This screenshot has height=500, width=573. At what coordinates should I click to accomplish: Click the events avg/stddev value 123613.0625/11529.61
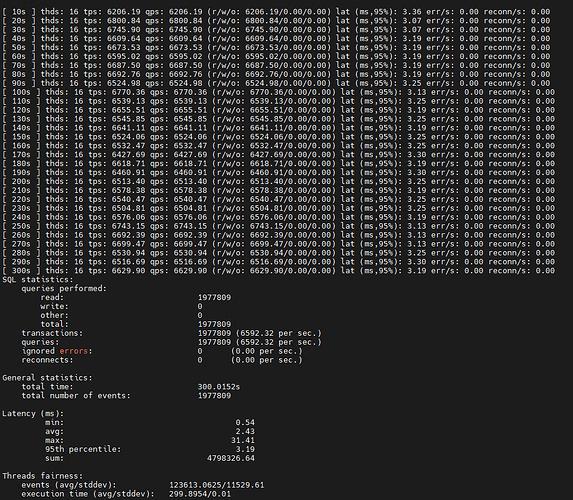(217, 485)
